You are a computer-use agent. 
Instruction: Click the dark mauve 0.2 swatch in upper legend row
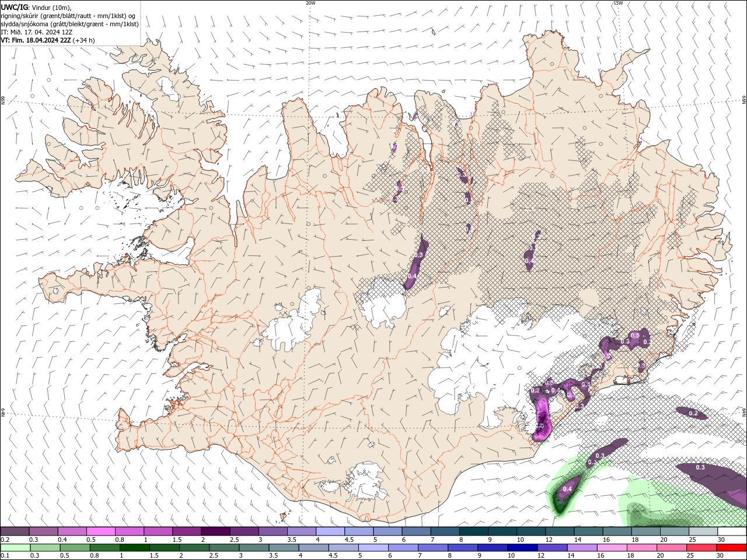pyautogui.click(x=15, y=531)
